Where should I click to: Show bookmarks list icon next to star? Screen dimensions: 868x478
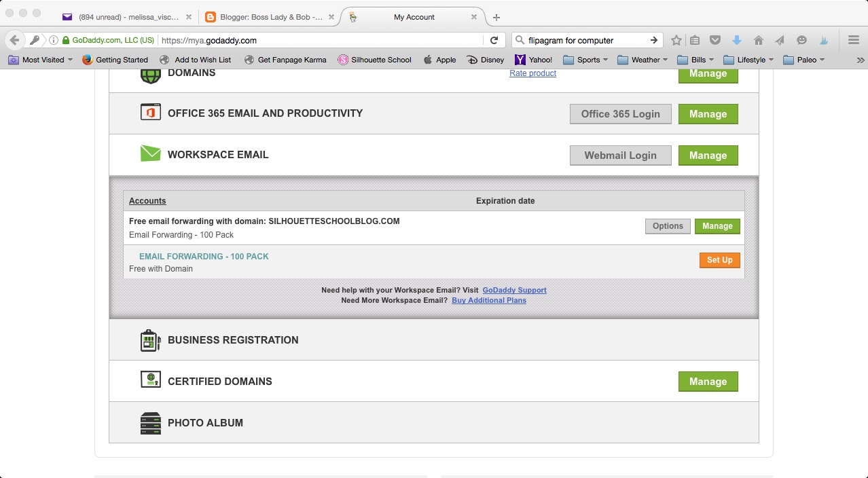pos(695,40)
